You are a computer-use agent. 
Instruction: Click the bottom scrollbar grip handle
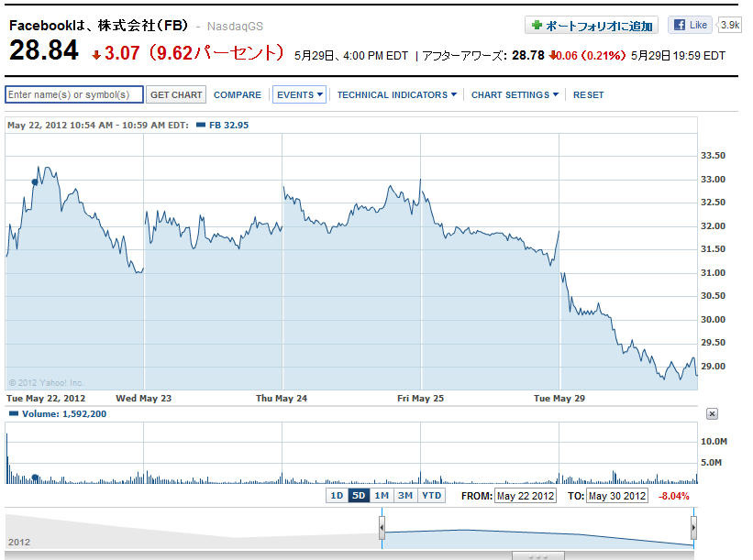point(537,556)
